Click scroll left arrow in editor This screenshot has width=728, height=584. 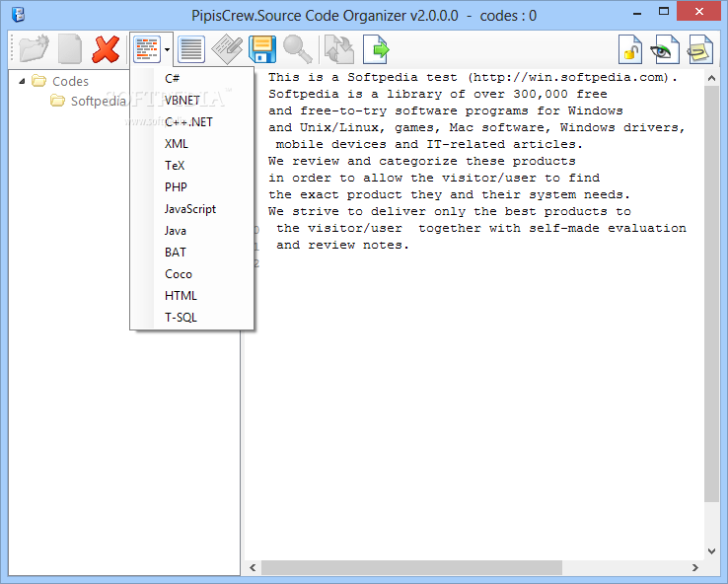[x=253, y=567]
